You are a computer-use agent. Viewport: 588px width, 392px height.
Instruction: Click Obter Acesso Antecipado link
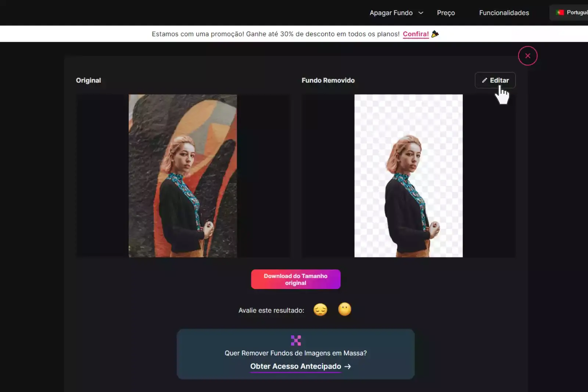click(301, 366)
